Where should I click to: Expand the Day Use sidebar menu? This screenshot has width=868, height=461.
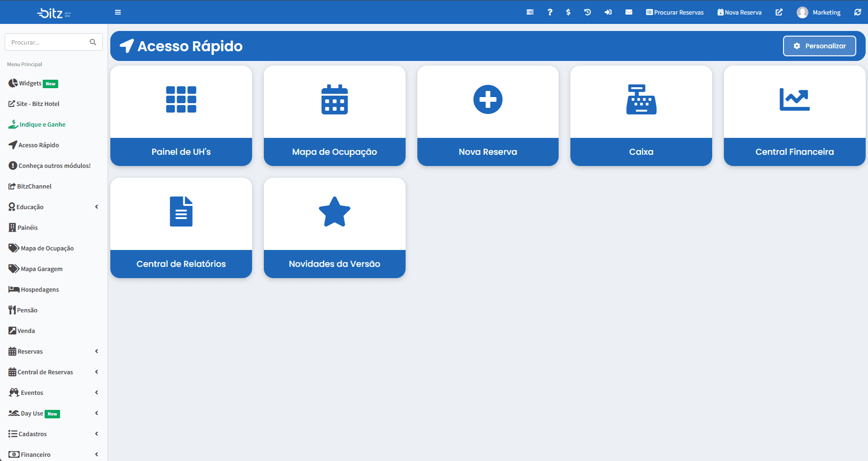coord(54,413)
